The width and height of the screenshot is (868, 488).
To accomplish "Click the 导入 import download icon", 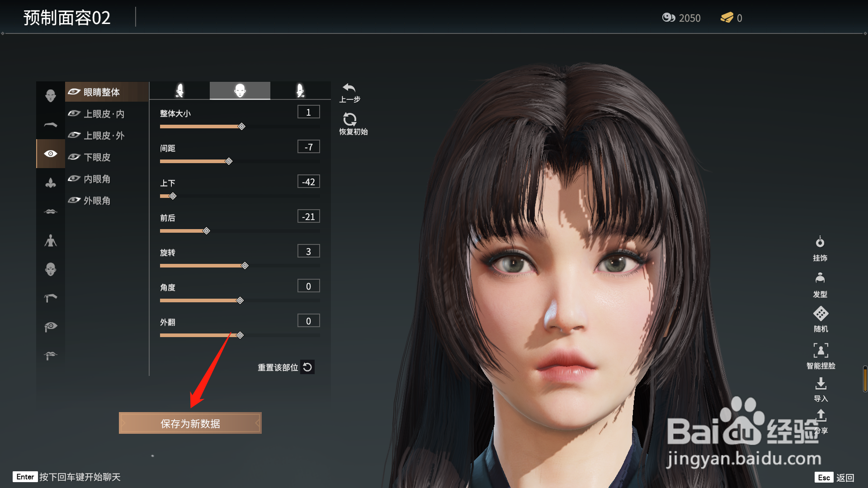I will coord(821,384).
